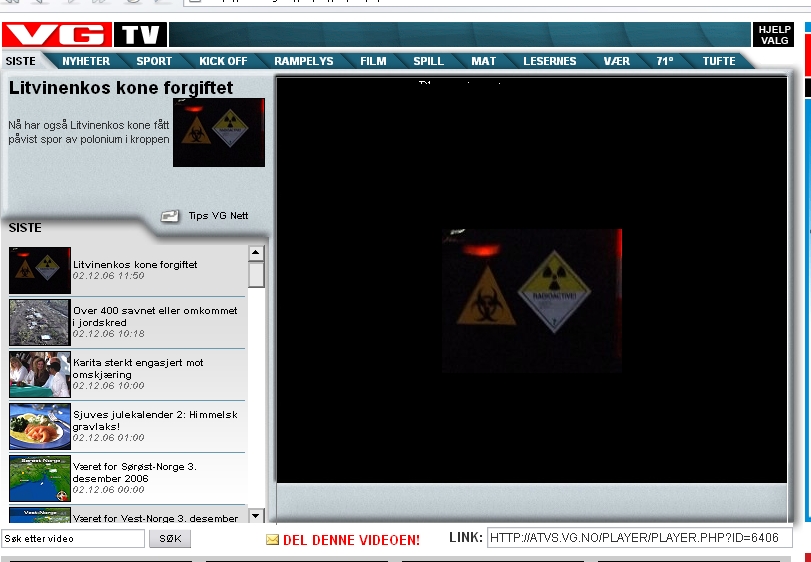Open the 71° tab
811x562 pixels.
665,61
